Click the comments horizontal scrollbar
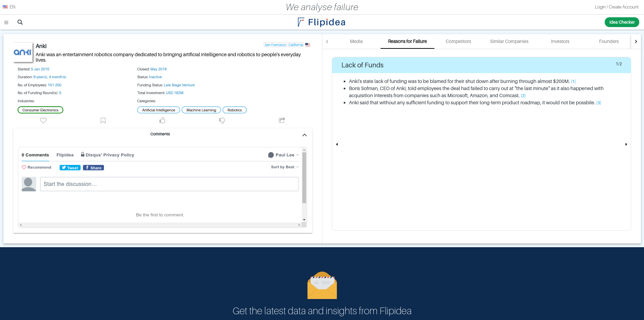Image resolution: width=644 pixels, height=320 pixels. pos(160,225)
